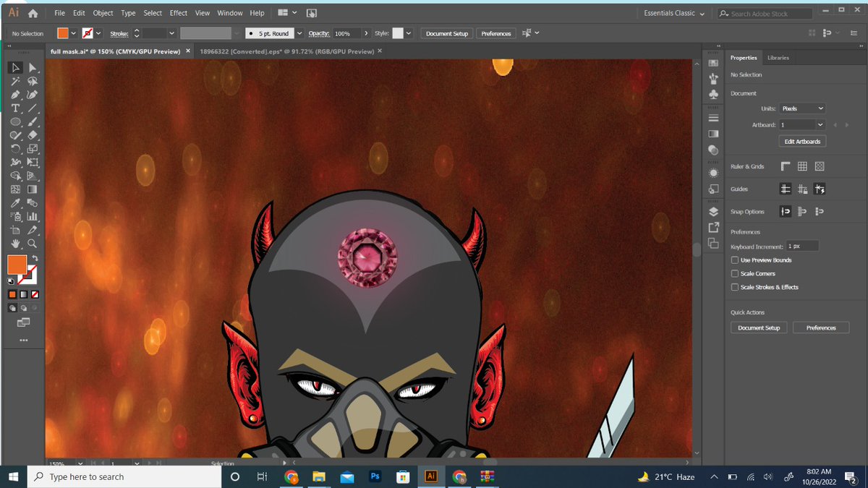Toggle rulers in Ruler & Grids
Image resolution: width=868 pixels, height=488 pixels.
point(786,166)
